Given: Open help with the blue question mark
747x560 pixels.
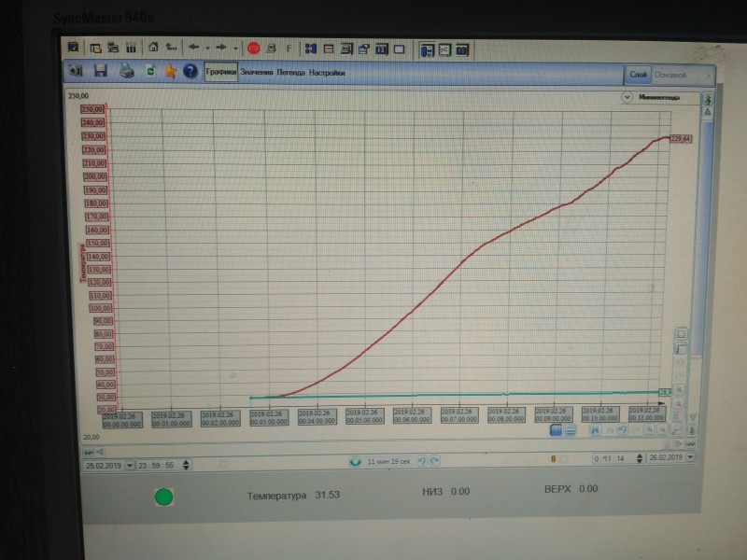Looking at the screenshot, I should (x=190, y=71).
